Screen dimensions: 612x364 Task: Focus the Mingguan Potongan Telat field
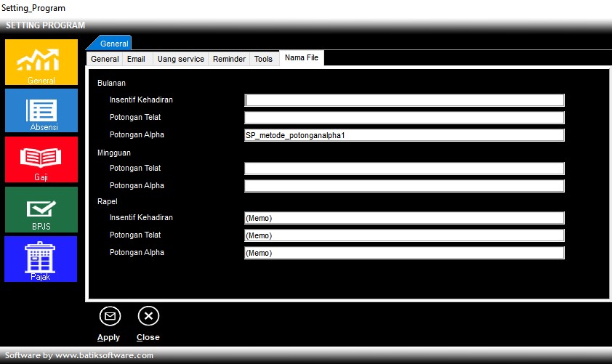point(404,169)
